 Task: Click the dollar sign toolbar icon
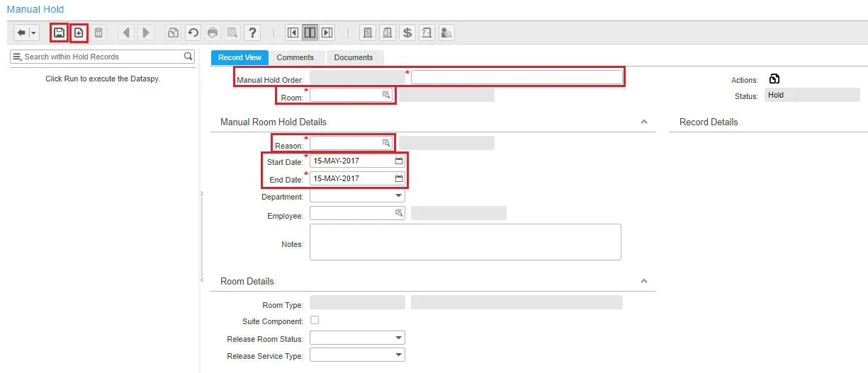click(407, 33)
